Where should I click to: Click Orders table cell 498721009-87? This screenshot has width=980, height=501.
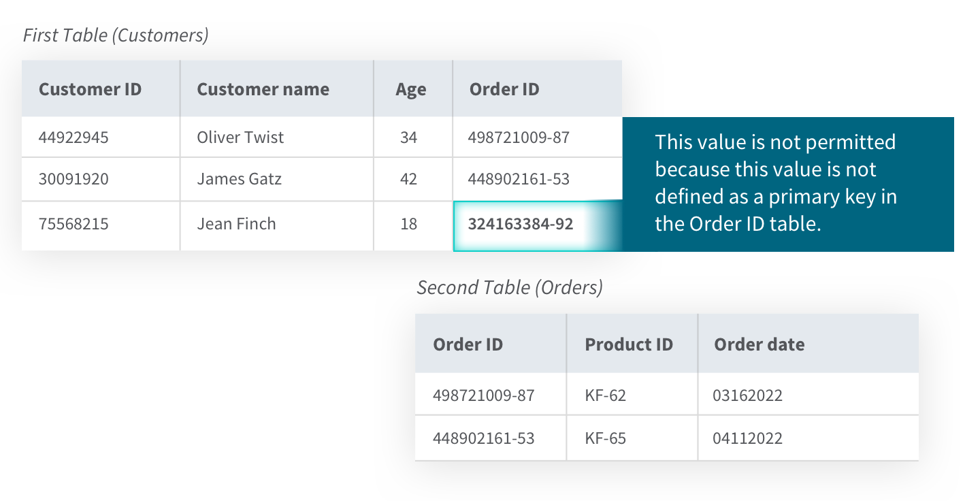tap(491, 394)
